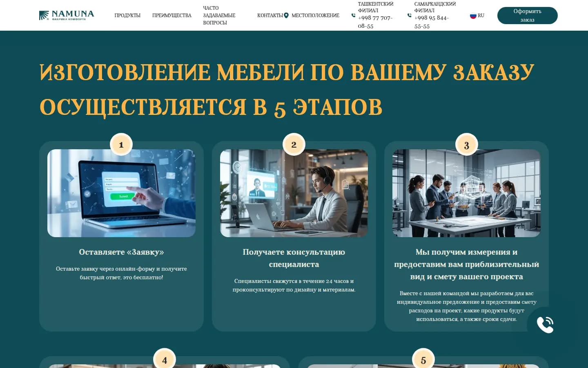Click the location pin icon
This screenshot has width=588, height=368.
tap(286, 16)
